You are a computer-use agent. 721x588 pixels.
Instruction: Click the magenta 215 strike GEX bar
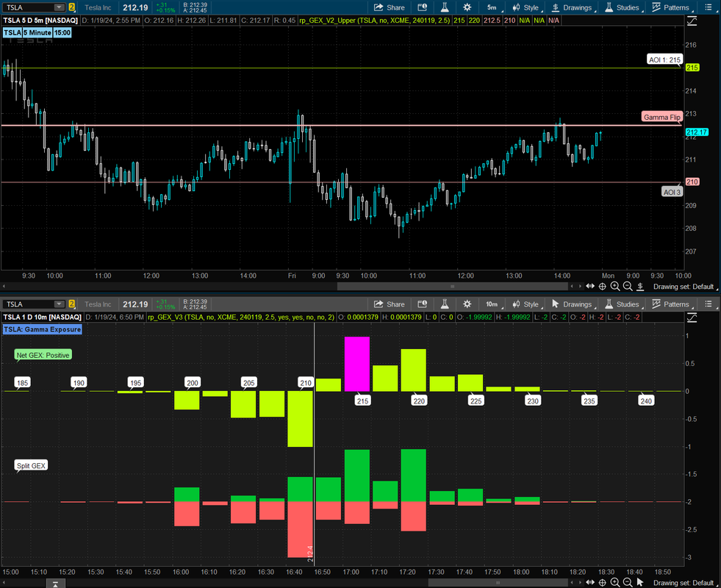[x=356, y=364]
